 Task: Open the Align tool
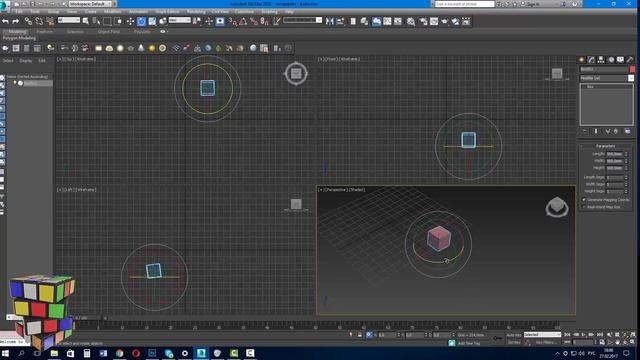340,21
